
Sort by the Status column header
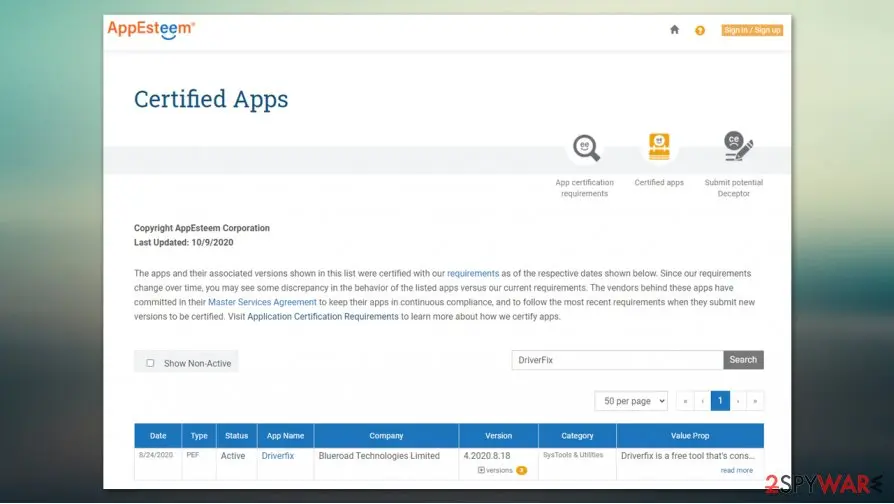point(237,436)
